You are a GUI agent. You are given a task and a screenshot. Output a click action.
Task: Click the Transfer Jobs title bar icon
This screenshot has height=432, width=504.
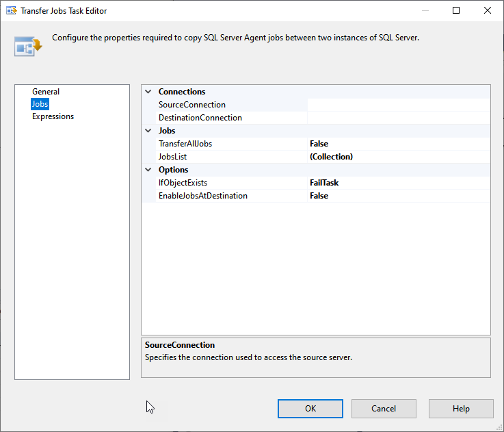click(x=12, y=11)
